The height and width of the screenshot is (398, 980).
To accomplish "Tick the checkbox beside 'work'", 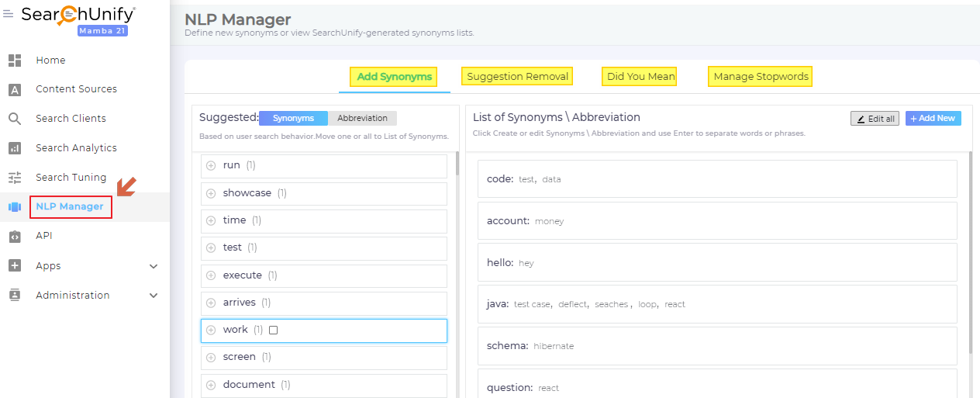I will (x=273, y=331).
